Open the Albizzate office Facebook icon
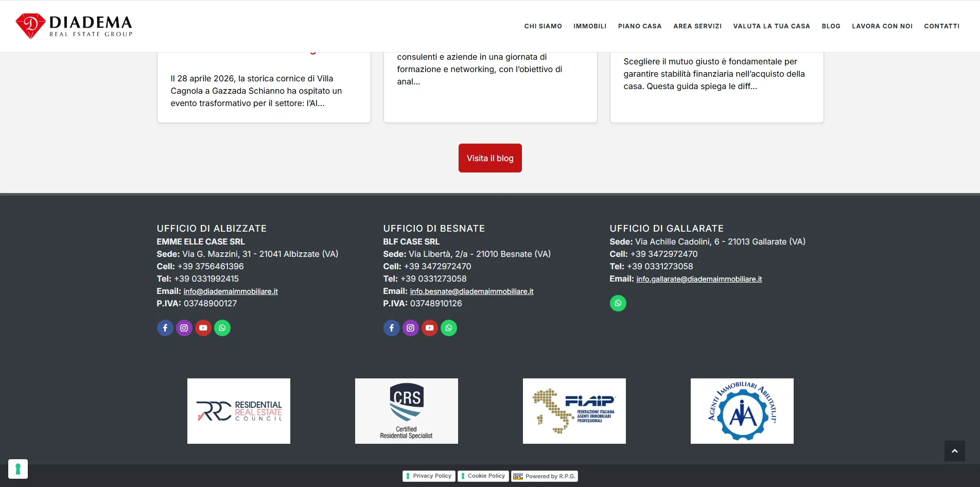Image resolution: width=980 pixels, height=487 pixels. click(x=165, y=328)
